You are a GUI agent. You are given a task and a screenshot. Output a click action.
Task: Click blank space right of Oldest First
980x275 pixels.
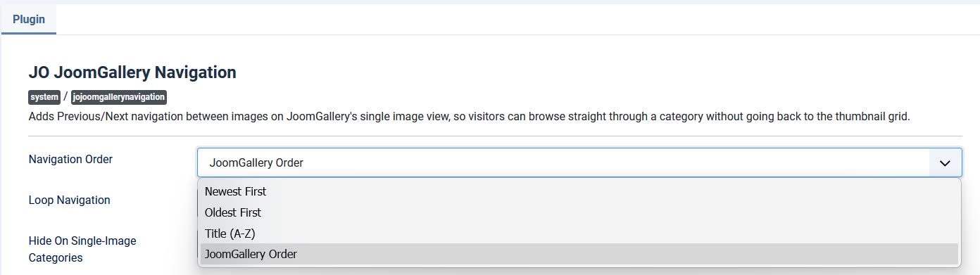609,212
